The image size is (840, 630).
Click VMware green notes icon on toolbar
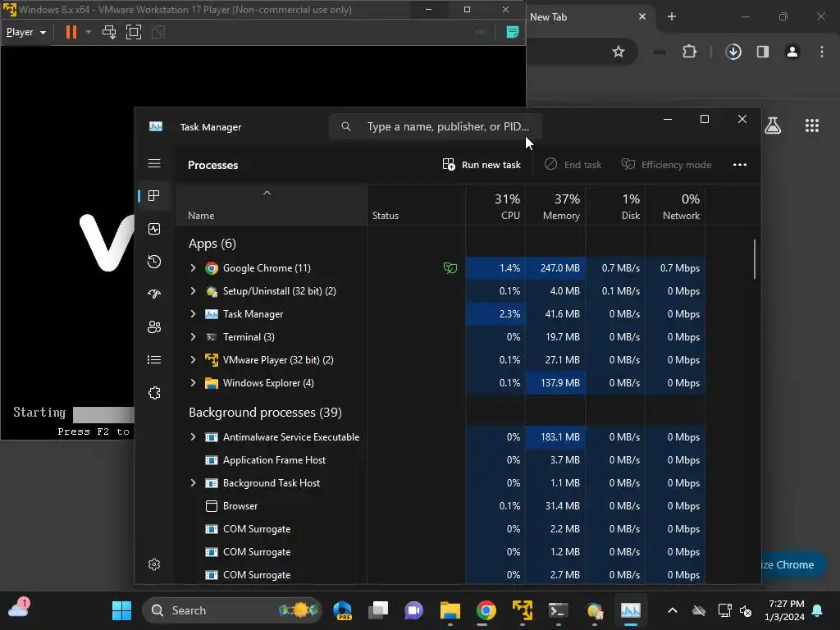[512, 32]
